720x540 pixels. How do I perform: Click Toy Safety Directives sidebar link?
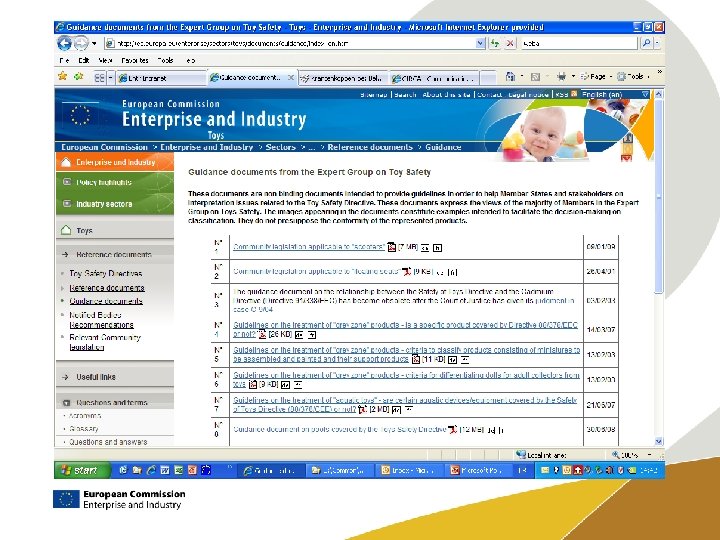[106, 274]
